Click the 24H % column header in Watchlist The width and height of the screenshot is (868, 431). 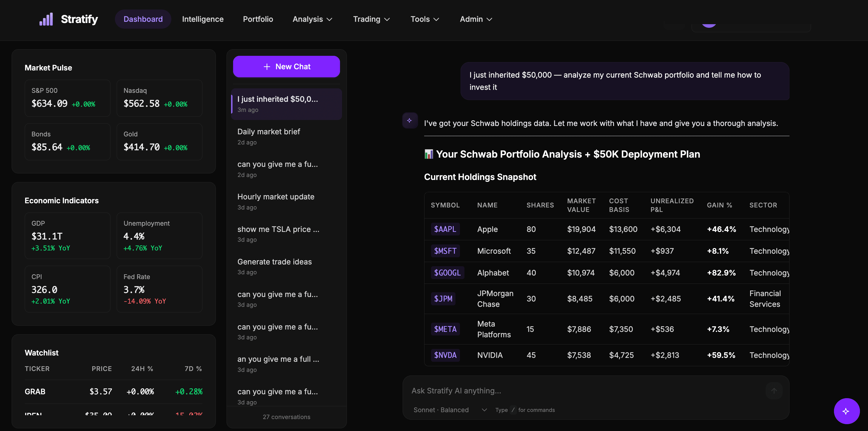(x=142, y=369)
